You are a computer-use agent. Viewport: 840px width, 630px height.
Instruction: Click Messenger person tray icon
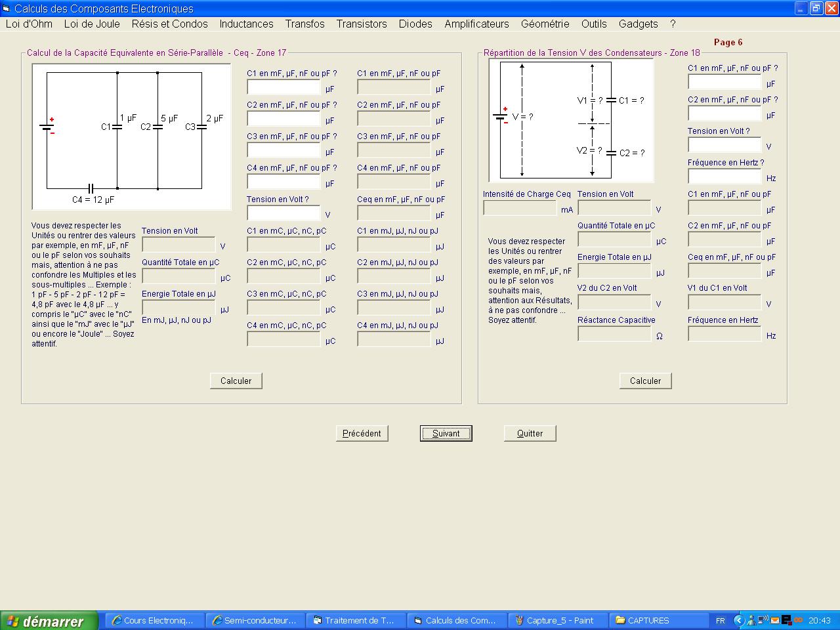click(751, 620)
